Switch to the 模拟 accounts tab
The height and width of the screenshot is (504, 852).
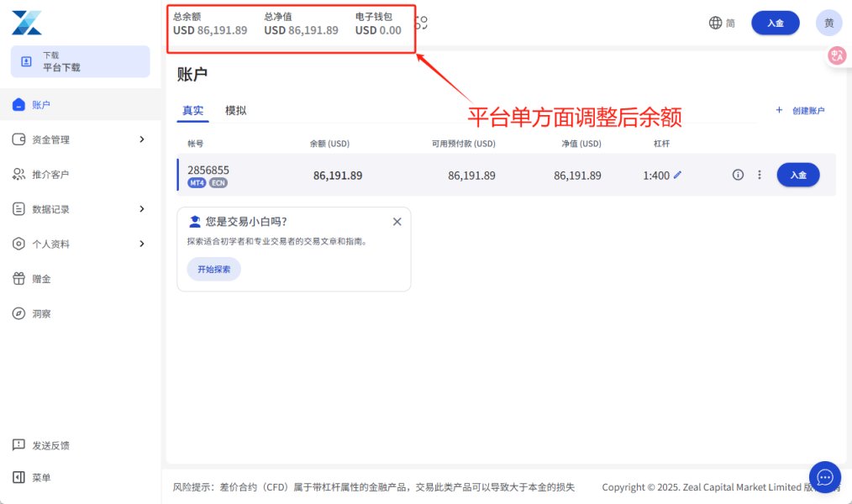tap(236, 111)
